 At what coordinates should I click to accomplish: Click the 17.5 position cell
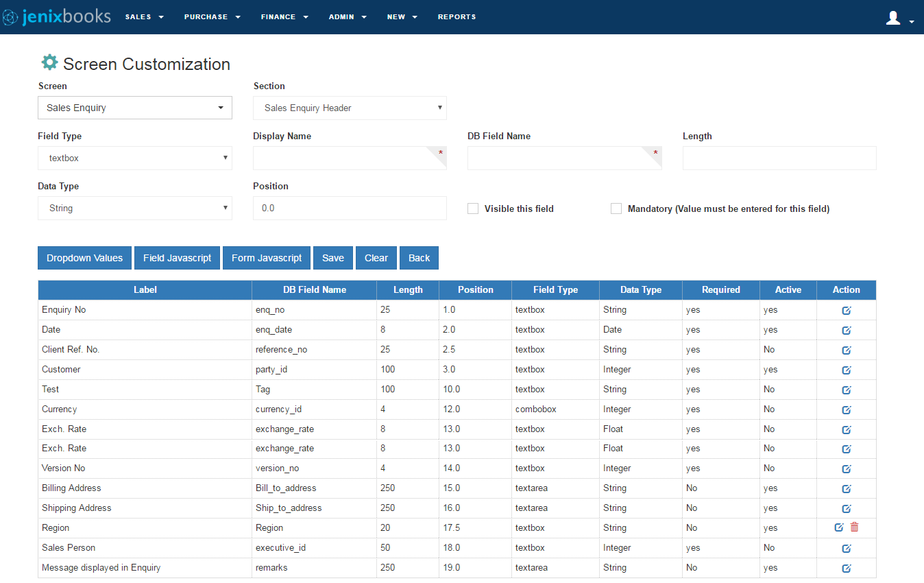coord(476,528)
